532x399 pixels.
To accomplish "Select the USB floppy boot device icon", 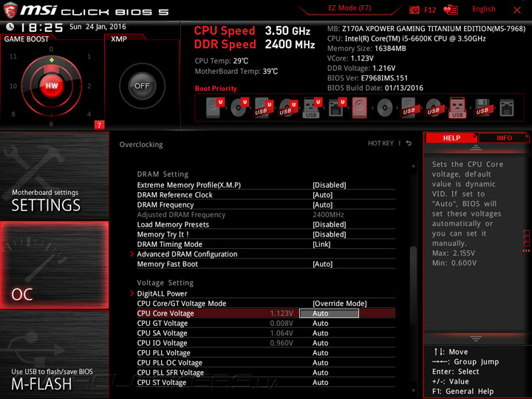I will [482, 108].
